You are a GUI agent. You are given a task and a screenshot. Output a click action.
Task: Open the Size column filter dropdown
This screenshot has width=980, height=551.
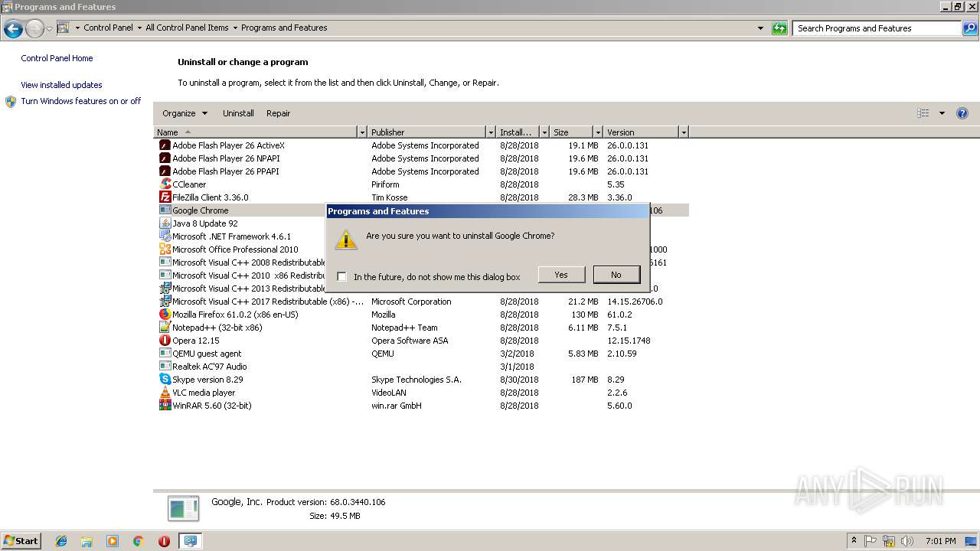tap(598, 132)
